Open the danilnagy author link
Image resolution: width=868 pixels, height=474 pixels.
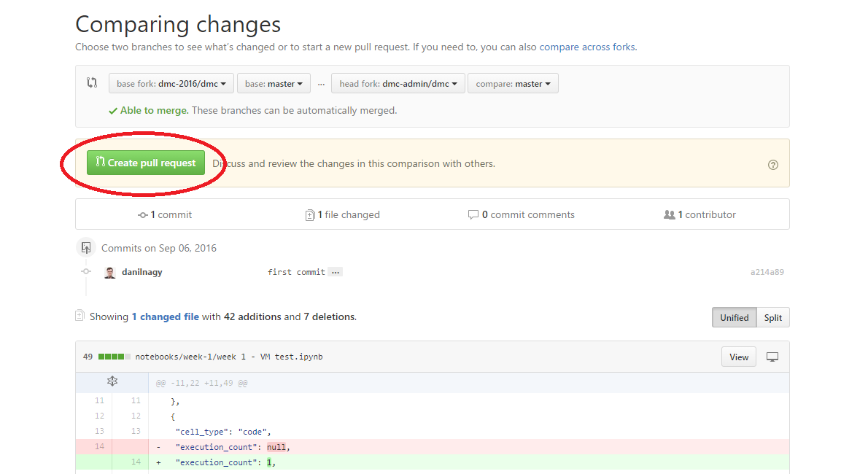coord(142,272)
